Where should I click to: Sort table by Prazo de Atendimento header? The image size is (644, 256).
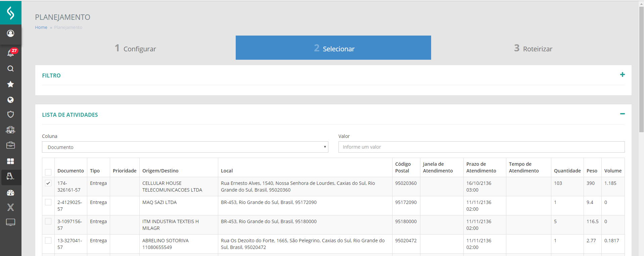tap(481, 167)
